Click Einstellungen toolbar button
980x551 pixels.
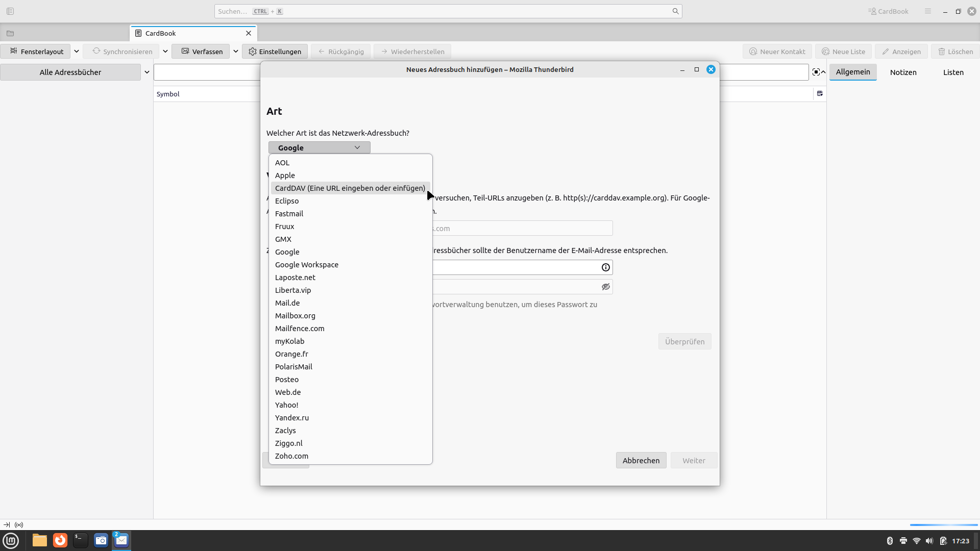point(275,52)
